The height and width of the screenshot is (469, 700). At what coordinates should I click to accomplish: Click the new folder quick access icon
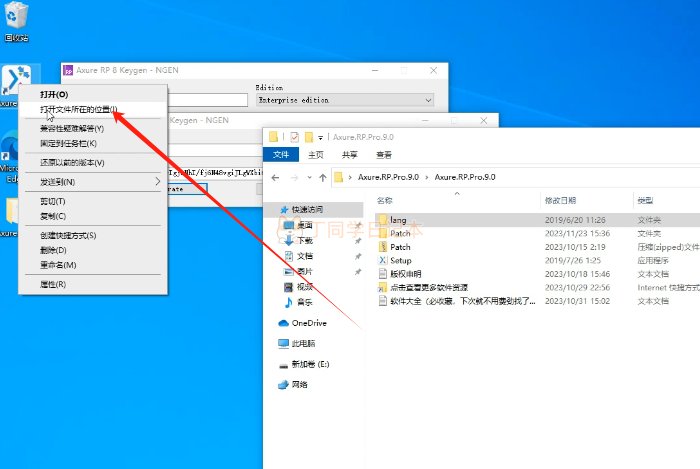(x=309, y=137)
